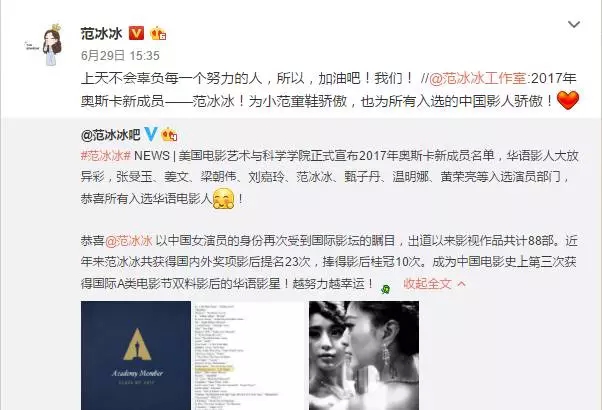Open the post options chevron menu
602x410 pixels.
(574, 25)
